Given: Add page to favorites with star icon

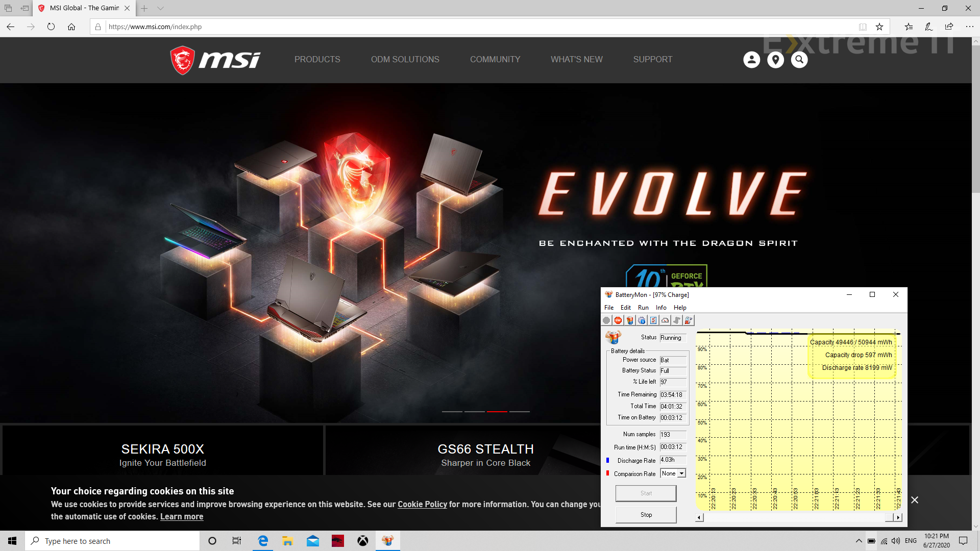Looking at the screenshot, I should 879,27.
